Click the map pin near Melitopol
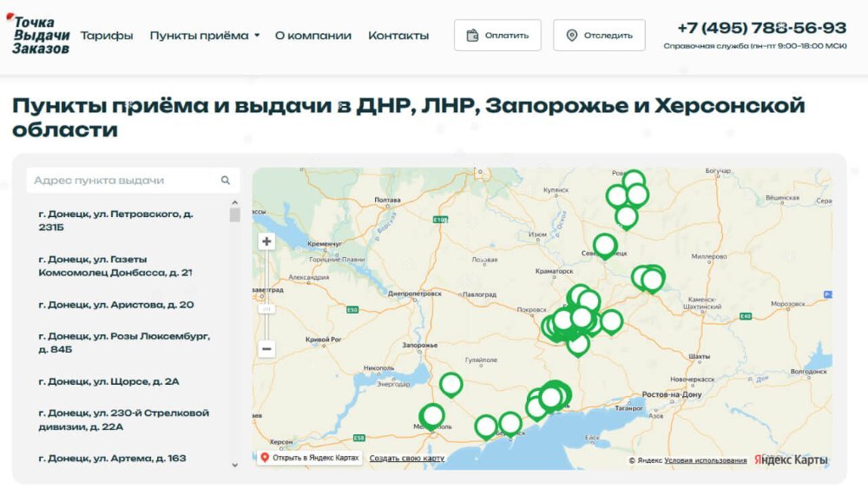The image size is (868, 502). (x=432, y=415)
